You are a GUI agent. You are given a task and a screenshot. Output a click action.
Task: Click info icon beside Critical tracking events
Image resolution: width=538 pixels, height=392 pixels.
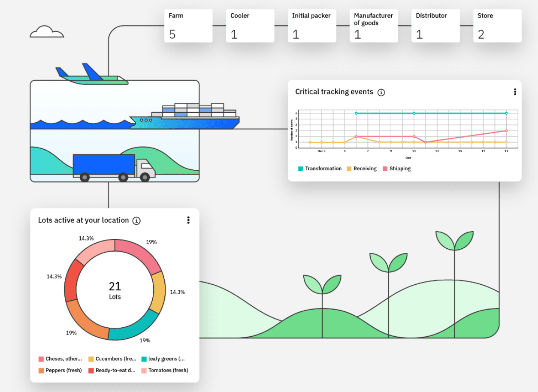click(x=381, y=92)
